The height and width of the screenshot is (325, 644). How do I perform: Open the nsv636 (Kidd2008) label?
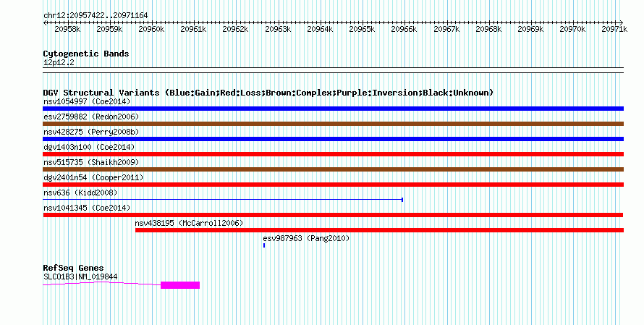tap(80, 193)
